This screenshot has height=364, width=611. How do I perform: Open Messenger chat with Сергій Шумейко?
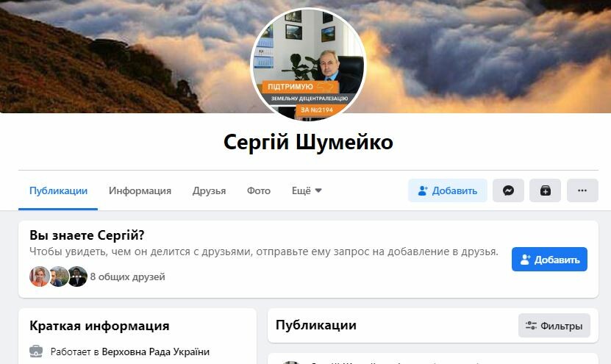pos(508,190)
